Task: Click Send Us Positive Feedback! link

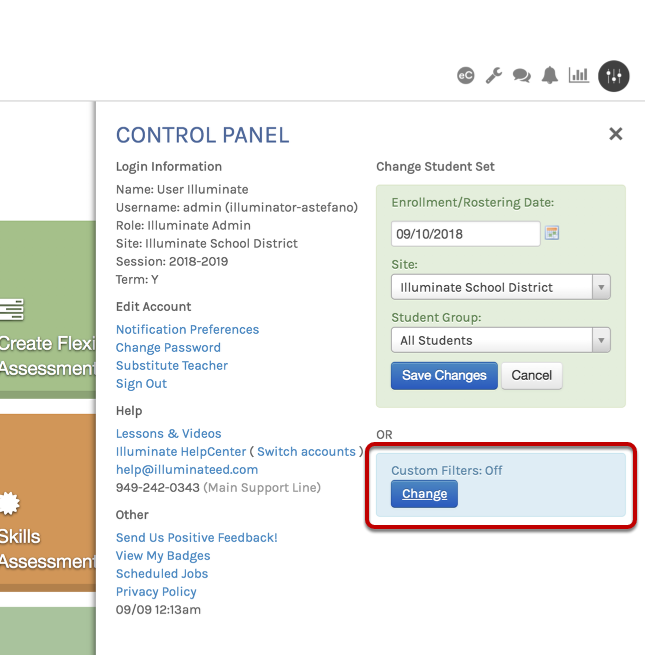Action: 197,538
